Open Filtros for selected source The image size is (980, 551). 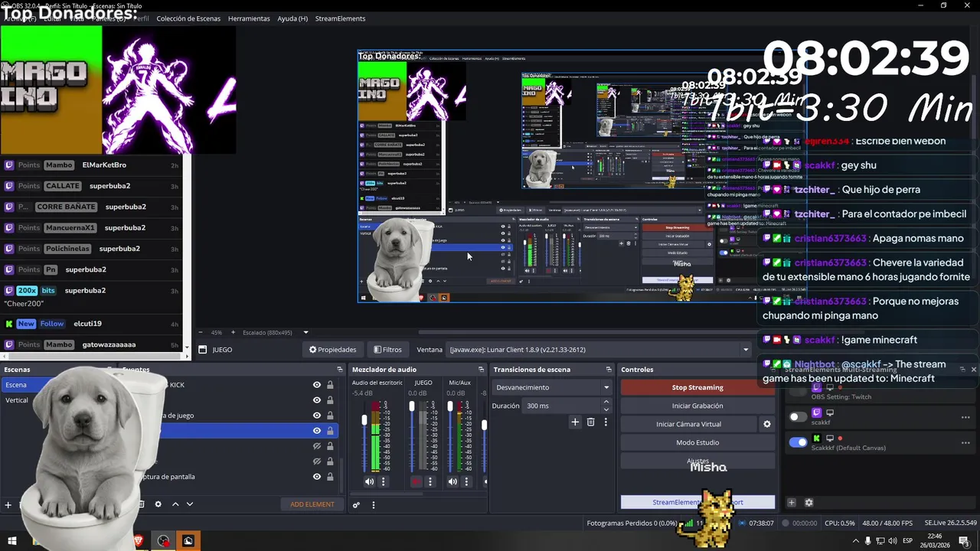click(387, 350)
